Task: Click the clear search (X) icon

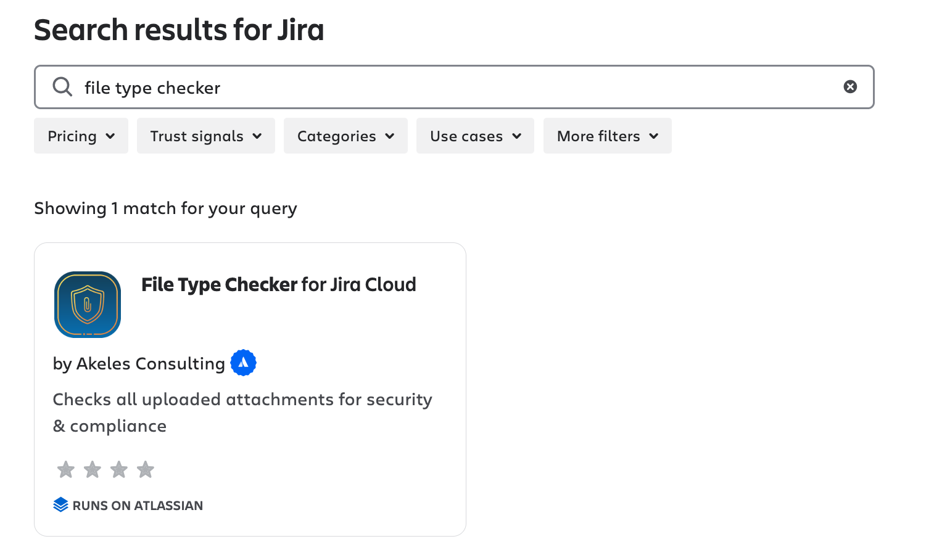Action: [850, 86]
